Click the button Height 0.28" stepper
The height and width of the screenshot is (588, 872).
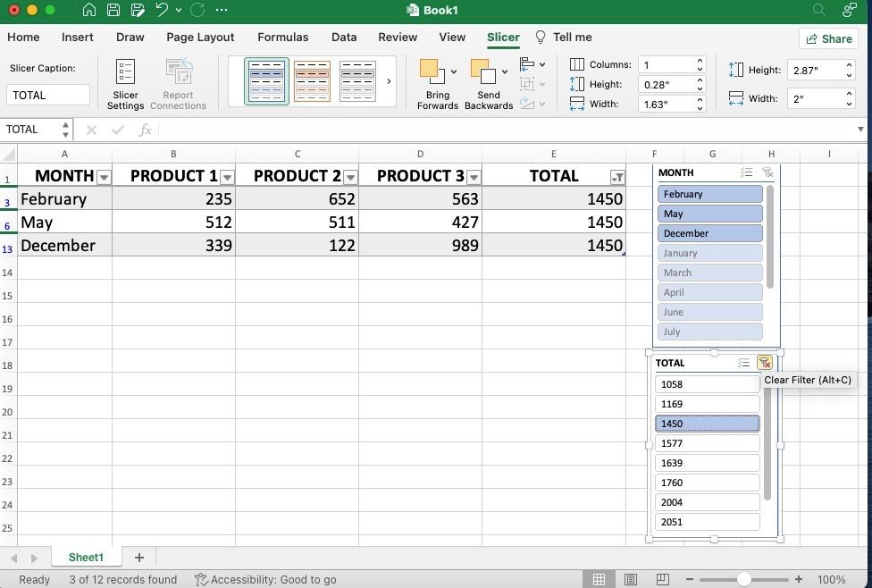click(x=700, y=85)
